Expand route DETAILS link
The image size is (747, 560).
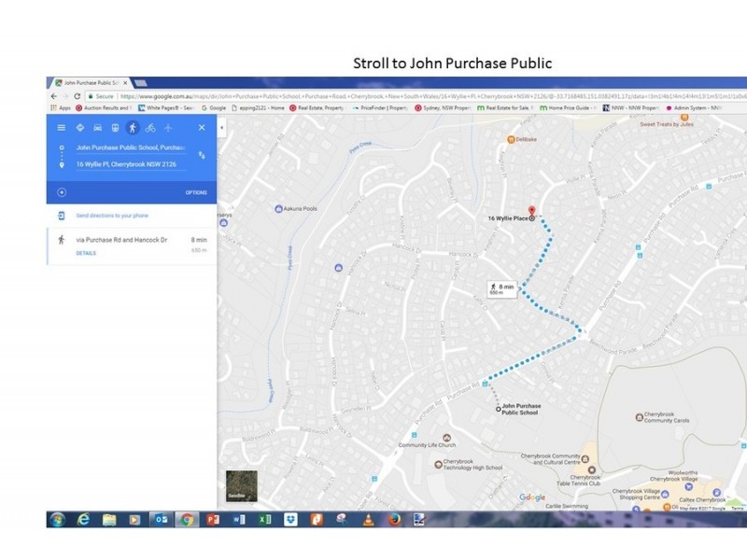click(x=86, y=253)
